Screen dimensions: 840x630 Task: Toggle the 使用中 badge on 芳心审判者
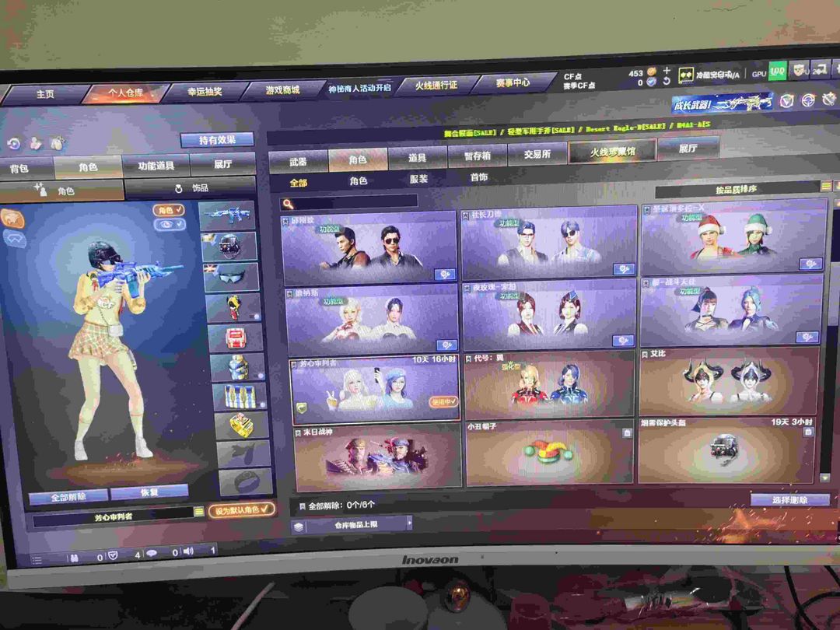tap(443, 401)
